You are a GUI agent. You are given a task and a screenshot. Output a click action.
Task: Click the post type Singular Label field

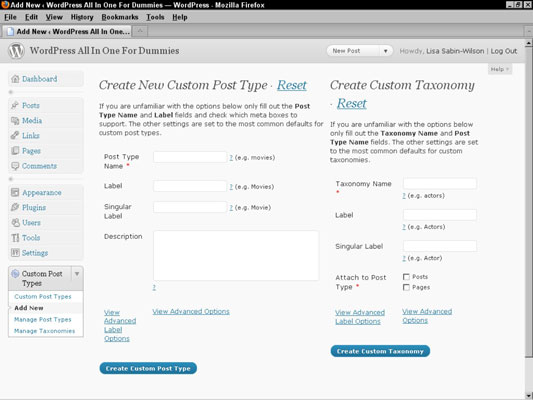[190, 207]
